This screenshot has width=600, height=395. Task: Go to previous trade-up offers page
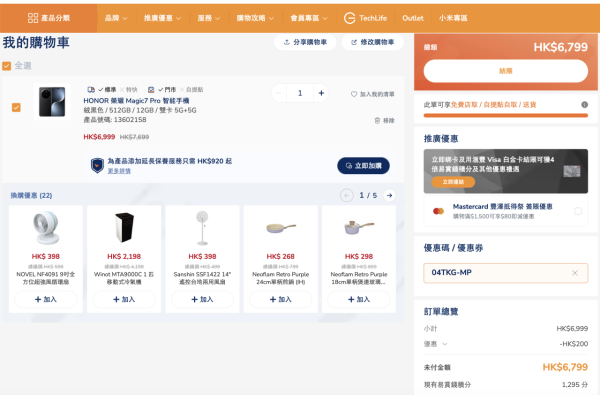[x=347, y=196]
